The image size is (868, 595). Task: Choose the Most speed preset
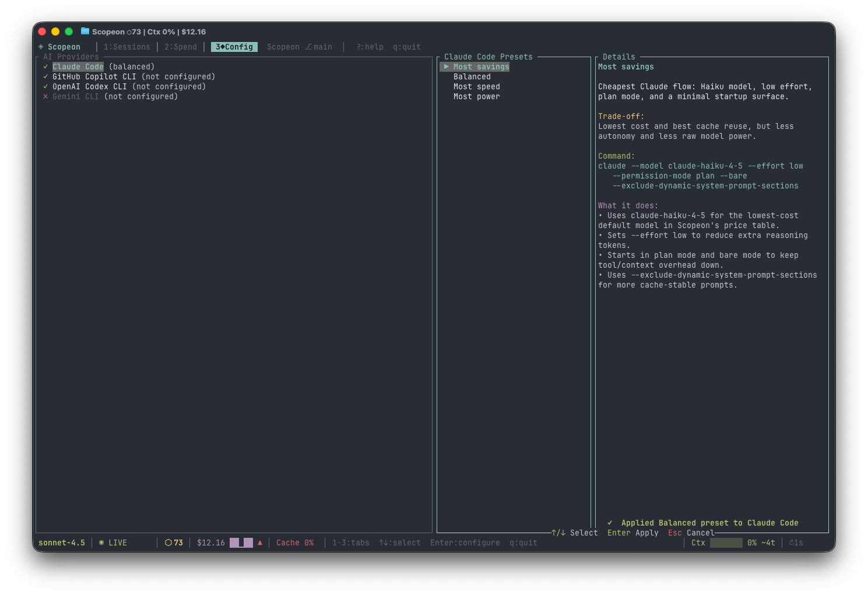[x=477, y=86]
